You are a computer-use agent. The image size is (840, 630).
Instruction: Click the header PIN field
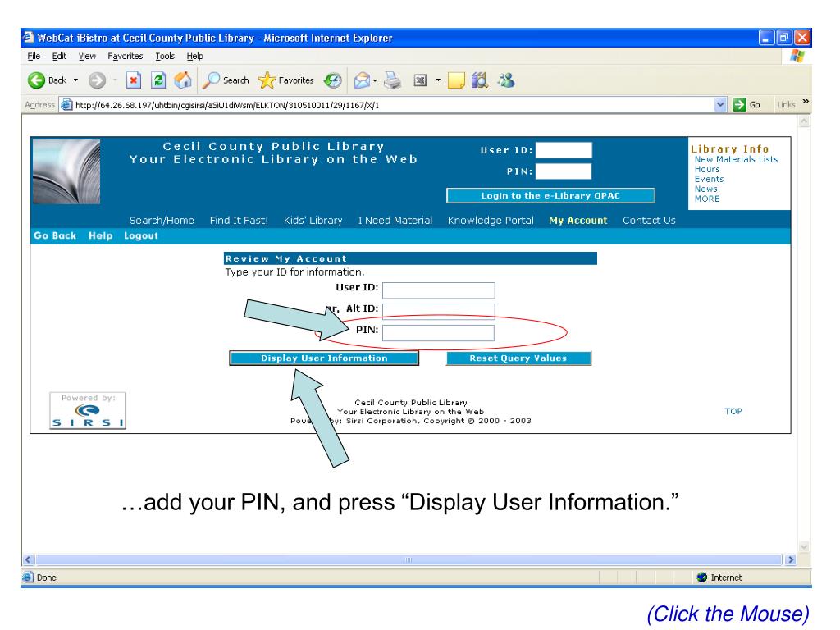click(564, 171)
